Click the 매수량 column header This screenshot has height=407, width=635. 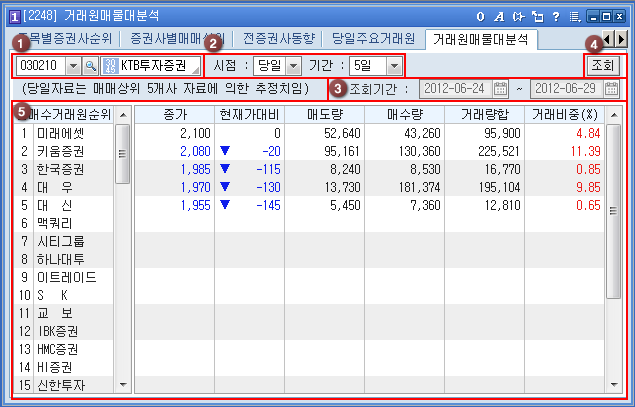point(404,114)
